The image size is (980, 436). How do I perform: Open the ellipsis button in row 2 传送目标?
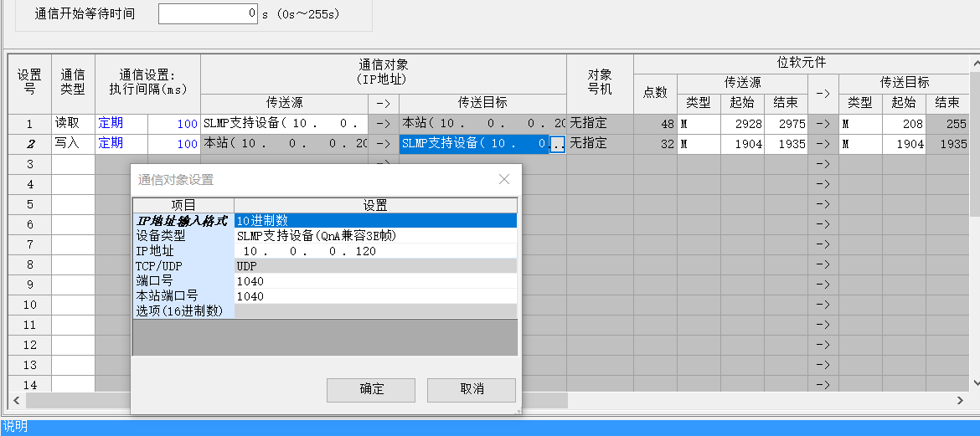[558, 144]
